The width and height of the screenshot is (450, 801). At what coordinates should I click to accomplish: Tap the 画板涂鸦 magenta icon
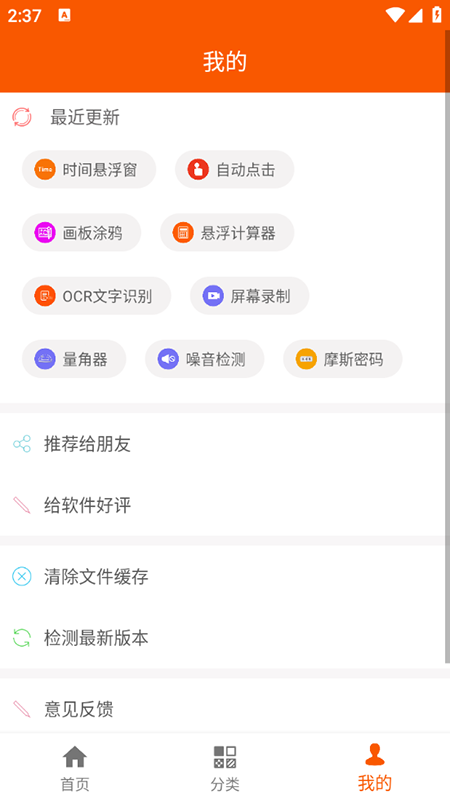pyautogui.click(x=45, y=232)
